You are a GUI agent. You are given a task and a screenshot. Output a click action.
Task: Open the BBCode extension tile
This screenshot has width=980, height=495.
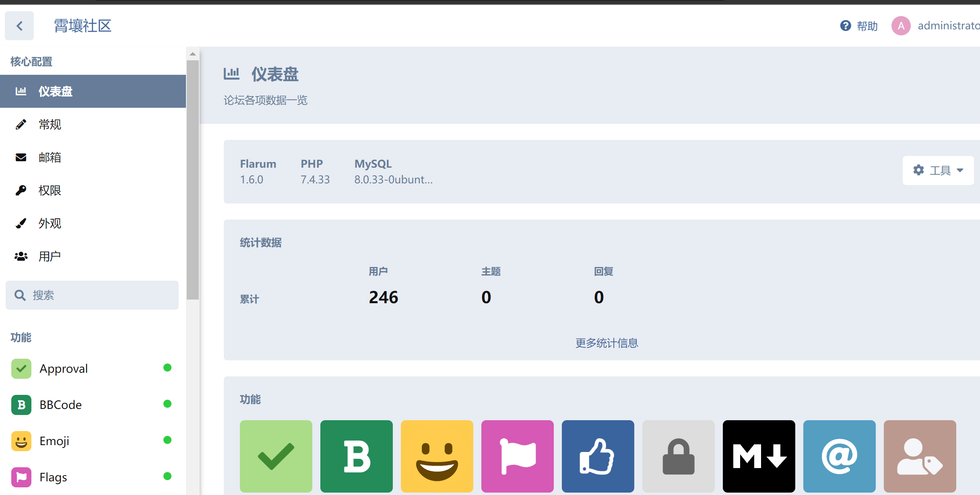click(x=356, y=456)
